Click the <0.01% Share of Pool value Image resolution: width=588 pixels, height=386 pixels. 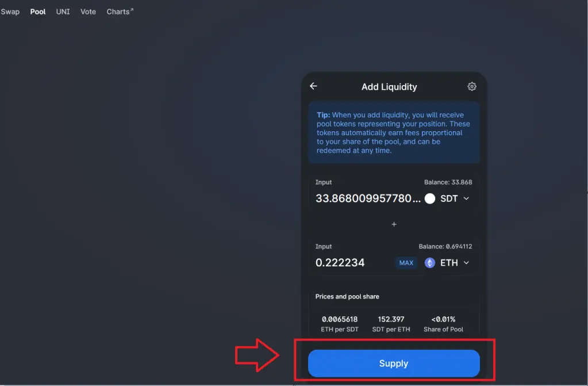443,319
